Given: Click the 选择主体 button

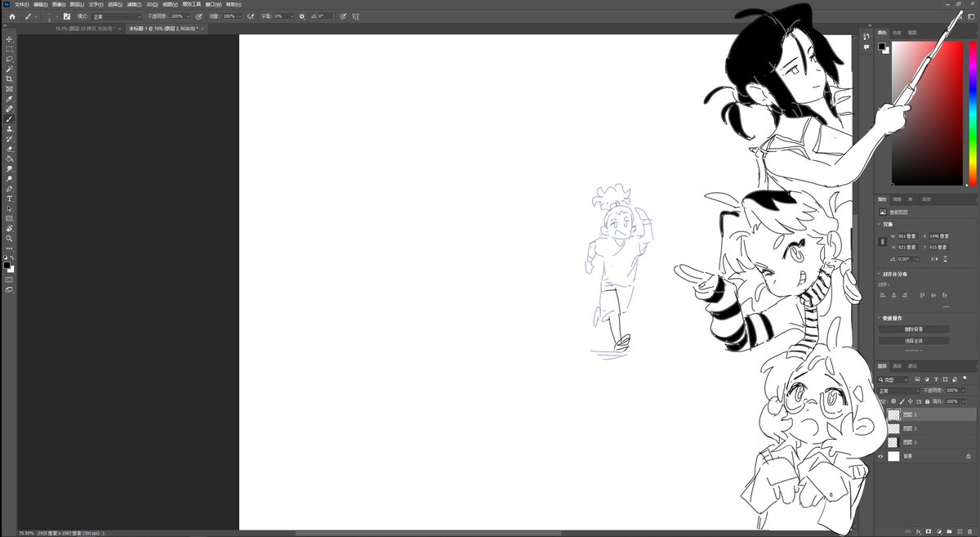Looking at the screenshot, I should (914, 340).
